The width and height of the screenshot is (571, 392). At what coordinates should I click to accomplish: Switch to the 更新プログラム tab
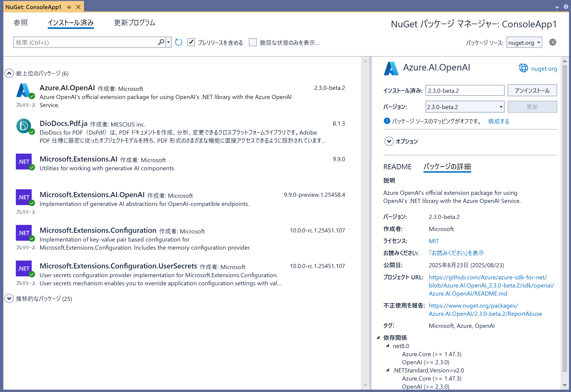point(134,23)
